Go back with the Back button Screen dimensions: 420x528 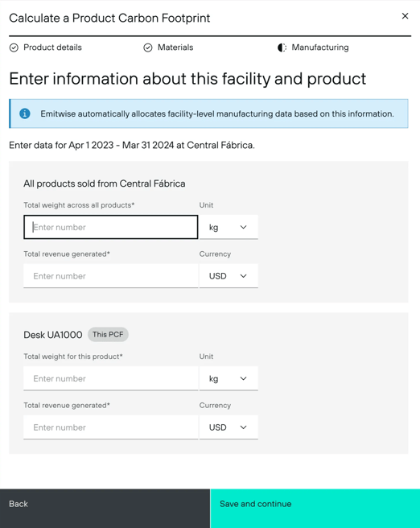tap(105, 509)
